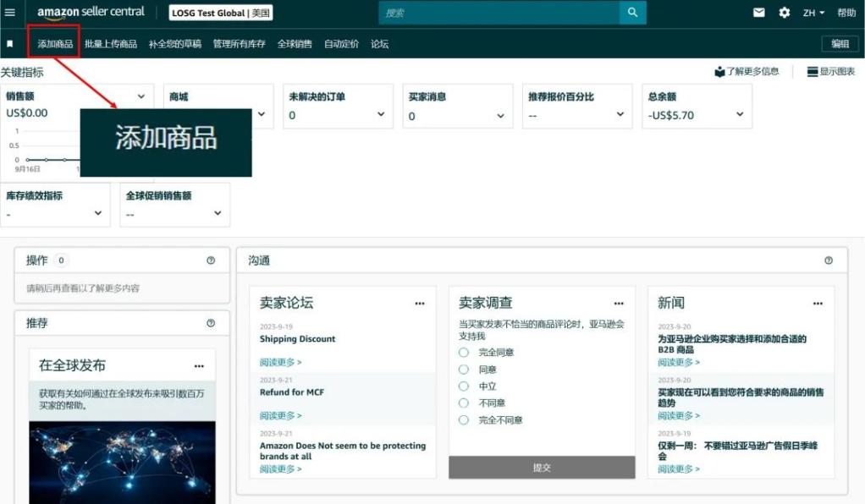Go to 管理所有库存 menu item
This screenshot has height=504, width=865.
pyautogui.click(x=240, y=44)
